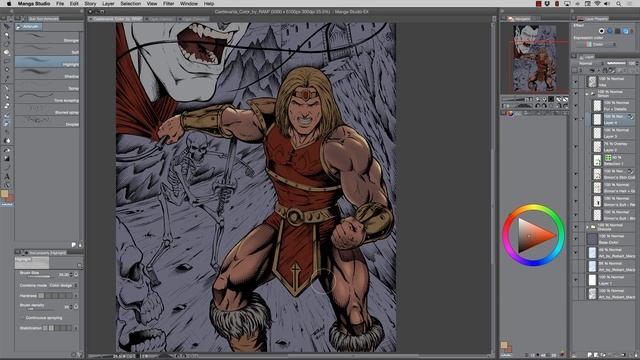Select the Gradient tool in toolbar

[7, 159]
